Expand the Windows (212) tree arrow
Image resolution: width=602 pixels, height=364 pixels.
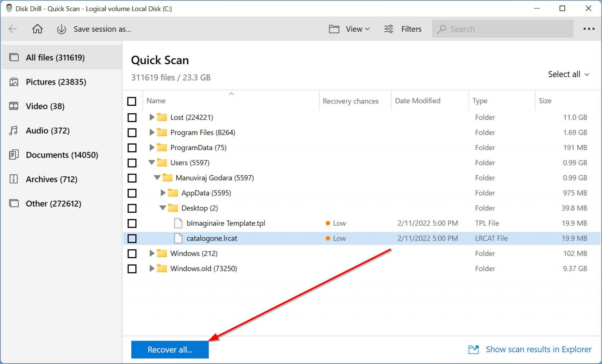pyautogui.click(x=152, y=254)
